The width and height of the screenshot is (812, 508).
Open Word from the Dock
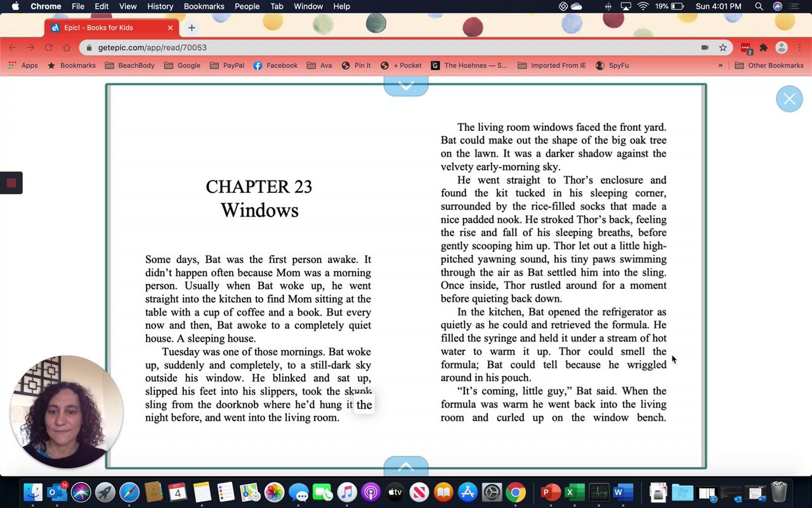(623, 492)
